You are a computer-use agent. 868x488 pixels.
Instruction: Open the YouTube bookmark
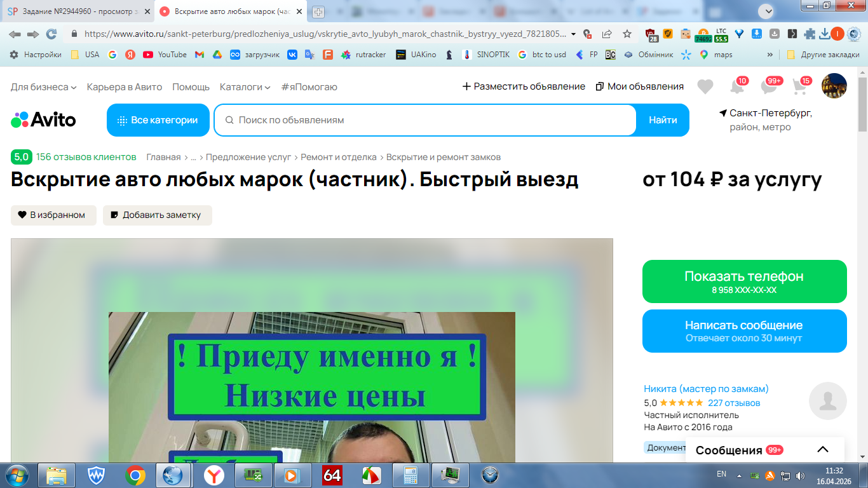click(x=165, y=55)
